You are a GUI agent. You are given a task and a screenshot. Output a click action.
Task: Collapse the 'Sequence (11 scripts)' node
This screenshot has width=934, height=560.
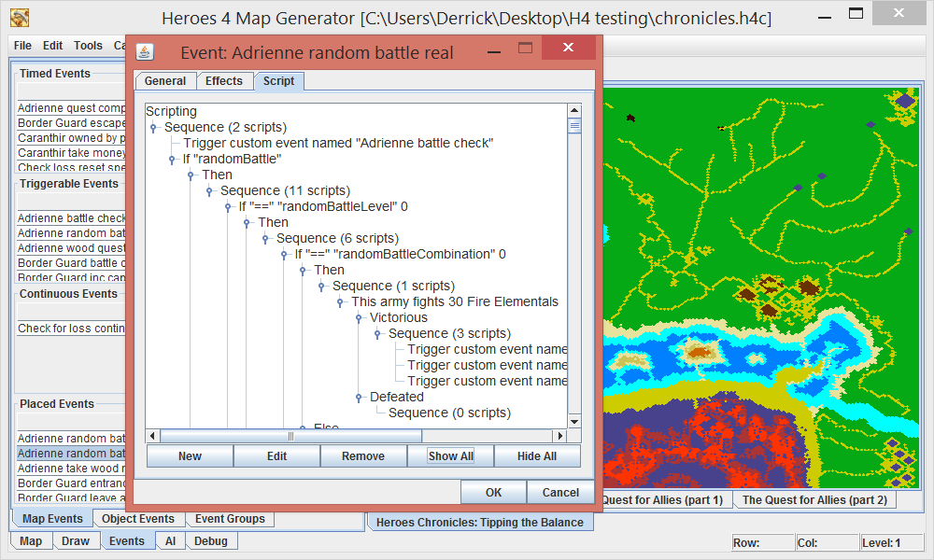tap(209, 191)
